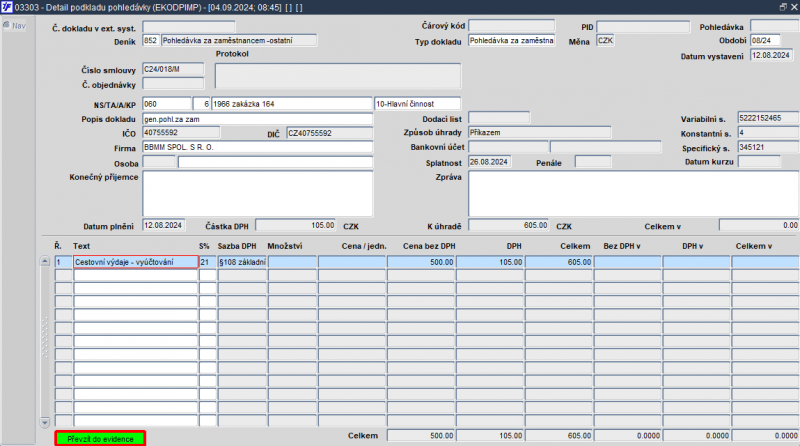Click the Typ dokladu field
This screenshot has height=446, width=800.
tap(511, 40)
